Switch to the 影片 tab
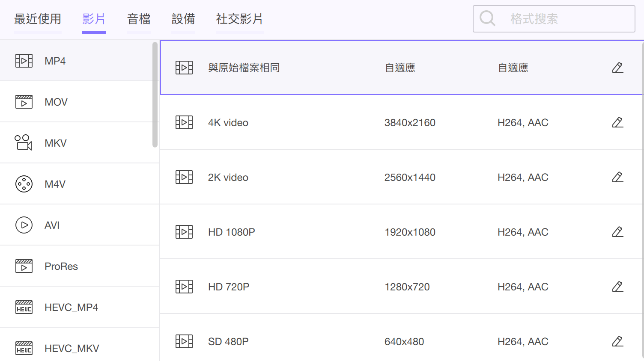The height and width of the screenshot is (361, 644). coord(94,19)
